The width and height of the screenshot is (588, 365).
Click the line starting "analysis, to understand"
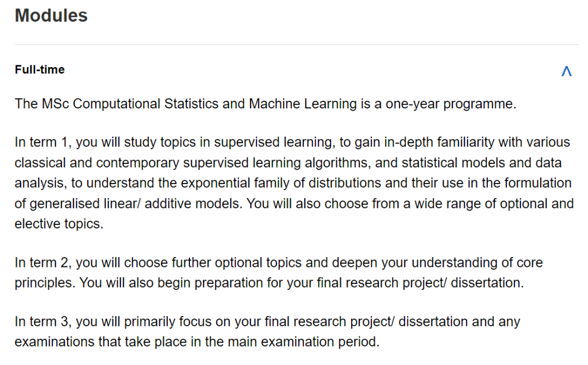[293, 183]
